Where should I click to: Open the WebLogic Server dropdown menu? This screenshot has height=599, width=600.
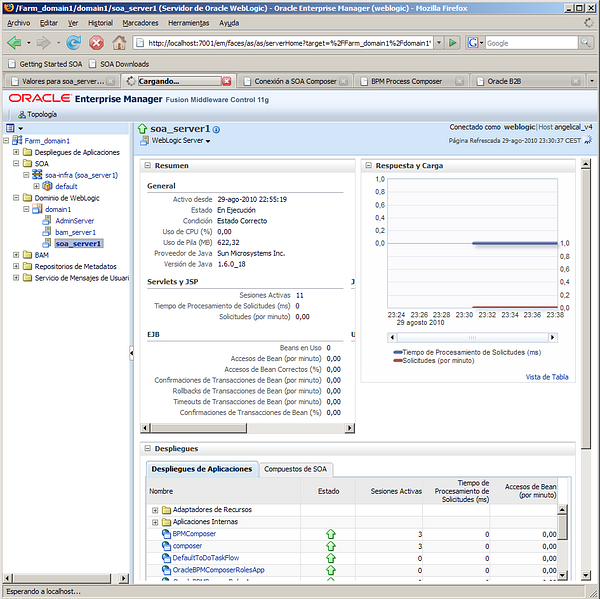[179, 141]
